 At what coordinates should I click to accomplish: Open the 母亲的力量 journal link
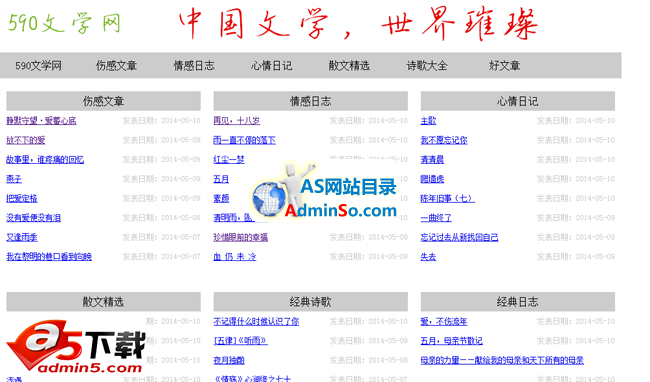point(502,360)
